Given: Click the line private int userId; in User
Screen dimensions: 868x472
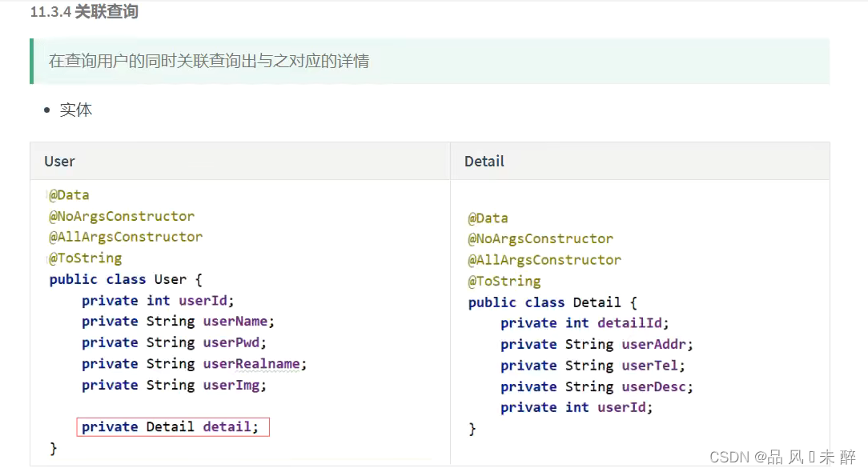Looking at the screenshot, I should (158, 301).
